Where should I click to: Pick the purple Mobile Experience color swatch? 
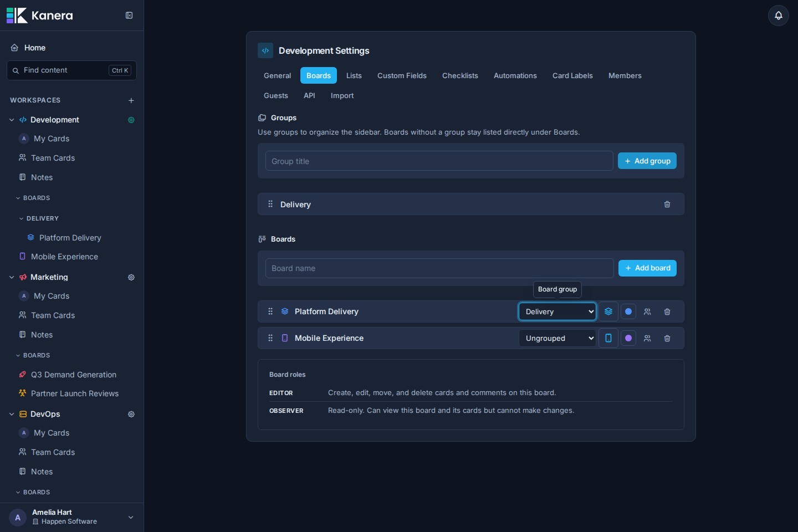coord(628,338)
